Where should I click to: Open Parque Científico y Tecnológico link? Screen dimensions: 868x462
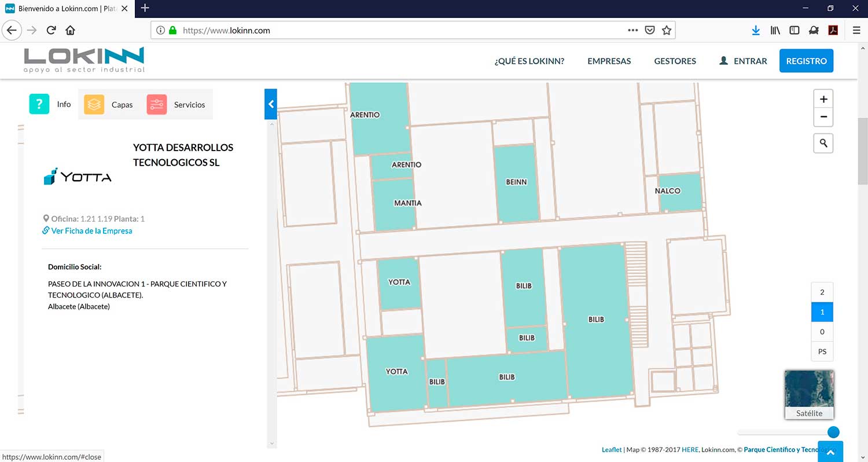coord(790,450)
